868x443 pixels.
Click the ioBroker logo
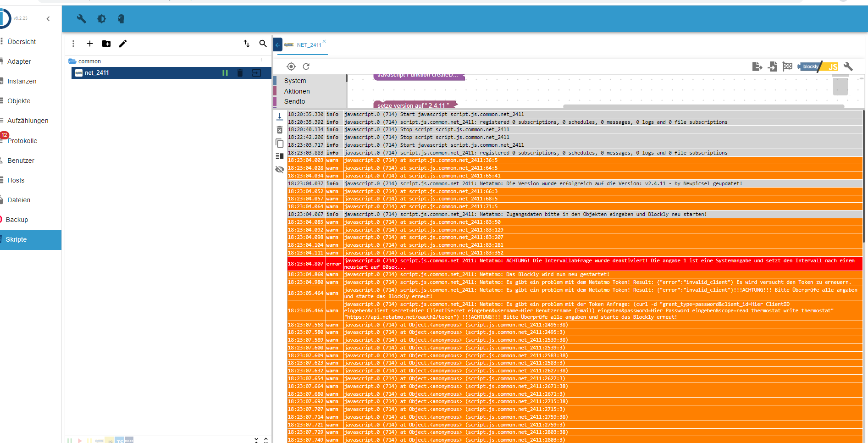(4, 19)
